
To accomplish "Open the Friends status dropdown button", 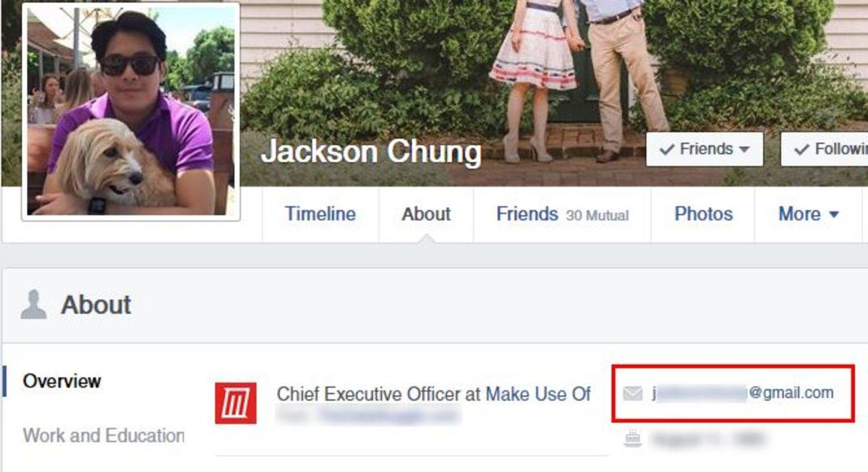I will [x=705, y=149].
